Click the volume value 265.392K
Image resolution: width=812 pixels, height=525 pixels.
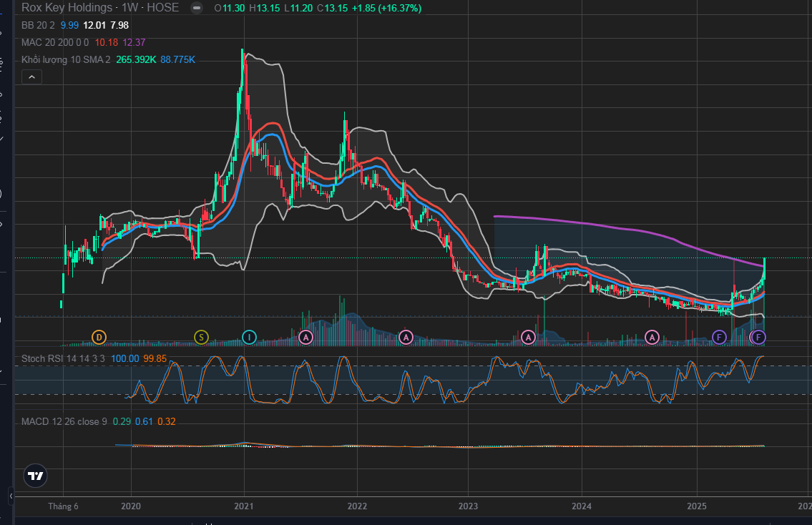tap(136, 59)
